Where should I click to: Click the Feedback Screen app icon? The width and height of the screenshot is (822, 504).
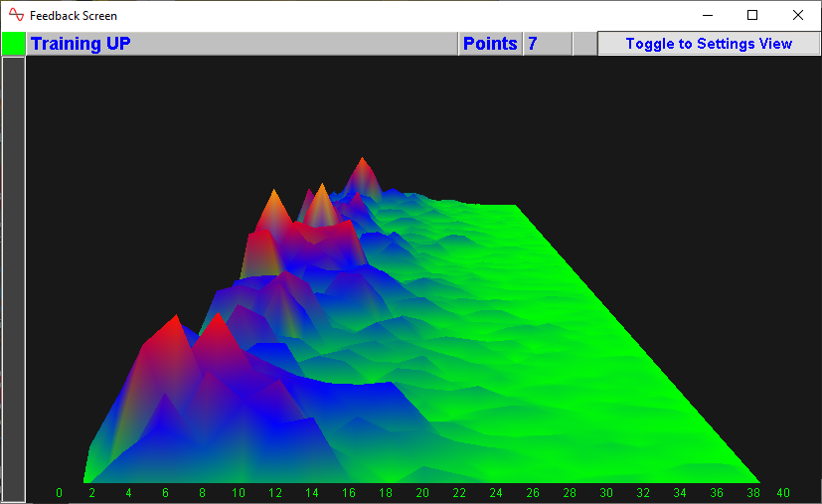16,15
